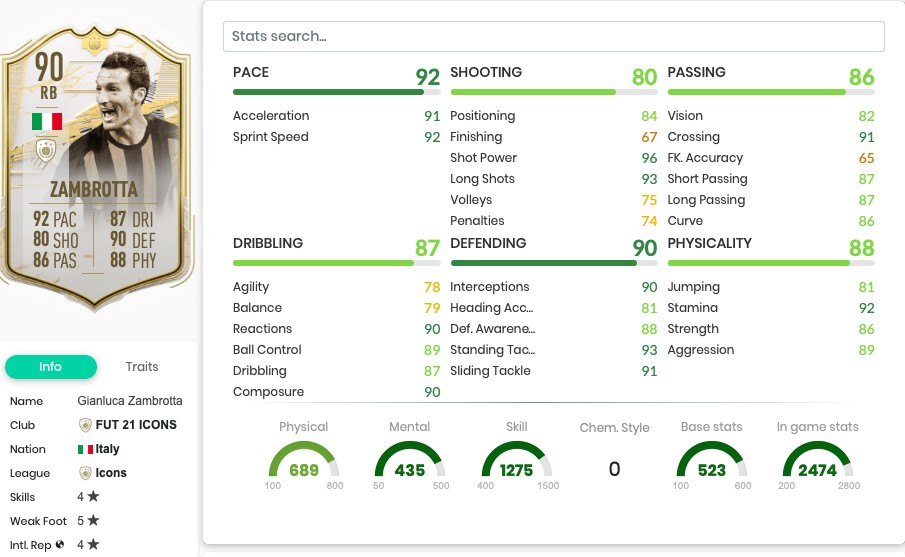Image resolution: width=905 pixels, height=557 pixels.
Task: Click the Icon crest on the player card
Action: point(47,151)
